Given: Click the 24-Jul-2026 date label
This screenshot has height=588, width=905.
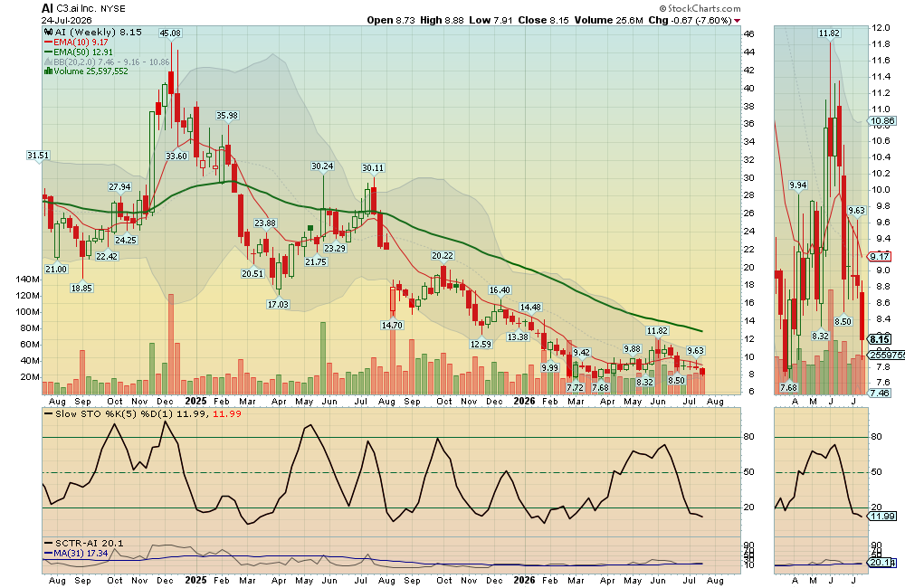Looking at the screenshot, I should coord(66,20).
